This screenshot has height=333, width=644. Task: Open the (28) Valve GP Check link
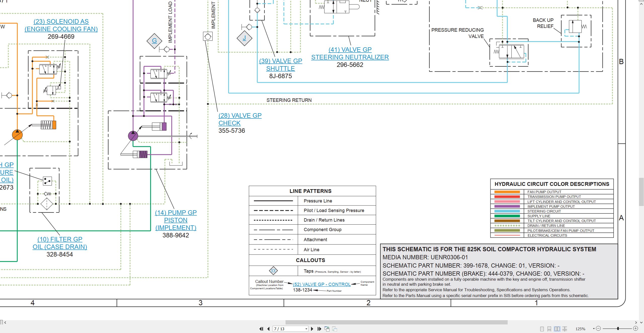pyautogui.click(x=240, y=119)
